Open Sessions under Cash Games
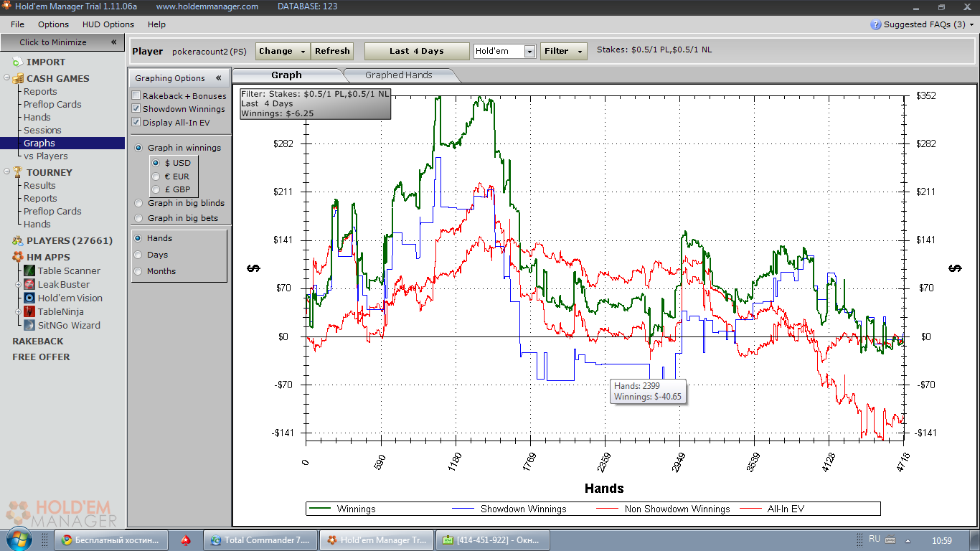980x551 pixels. tap(42, 131)
